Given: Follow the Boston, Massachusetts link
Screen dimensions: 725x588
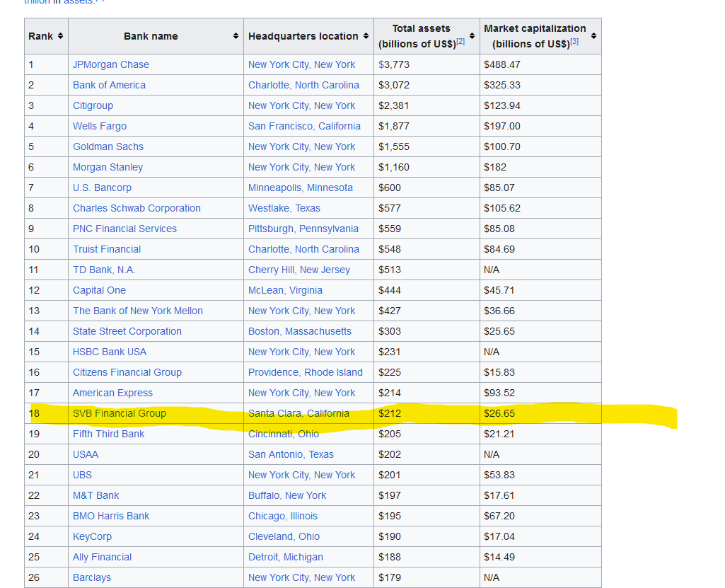Looking at the screenshot, I should pos(300,331).
